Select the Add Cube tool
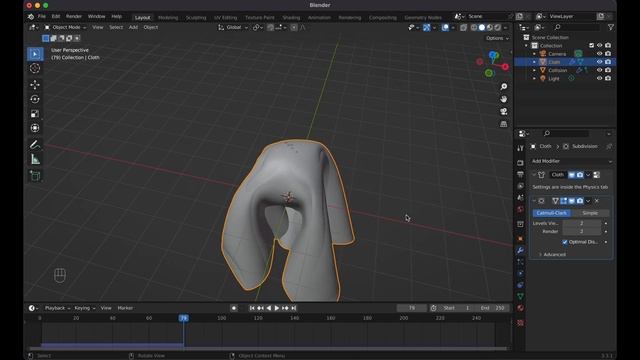Viewport: 640px width, 360px height. [35, 176]
